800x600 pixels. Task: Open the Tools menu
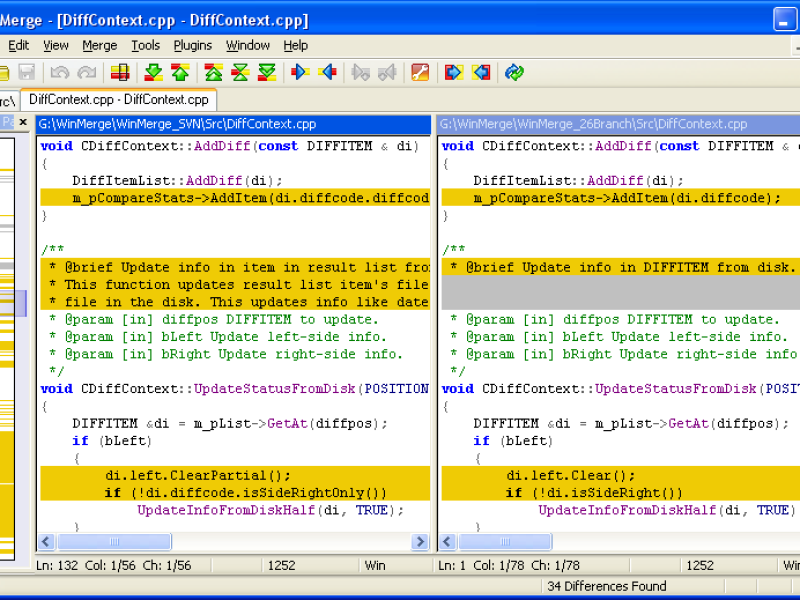pyautogui.click(x=145, y=45)
